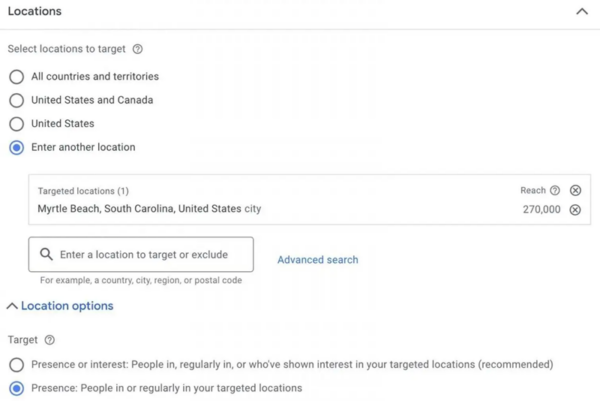Viewport: 600px width, 401px height.
Task: Select All countries and territories option
Action: 16,76
